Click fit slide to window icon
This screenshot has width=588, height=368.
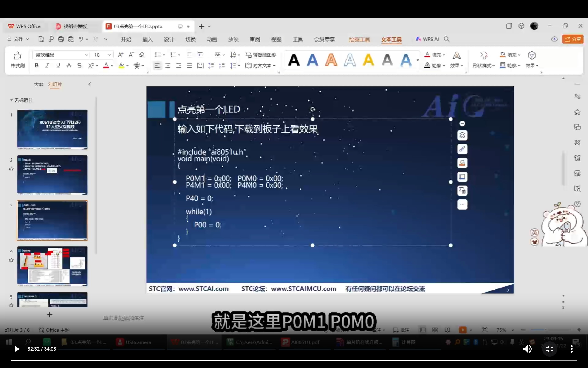tap(485, 330)
